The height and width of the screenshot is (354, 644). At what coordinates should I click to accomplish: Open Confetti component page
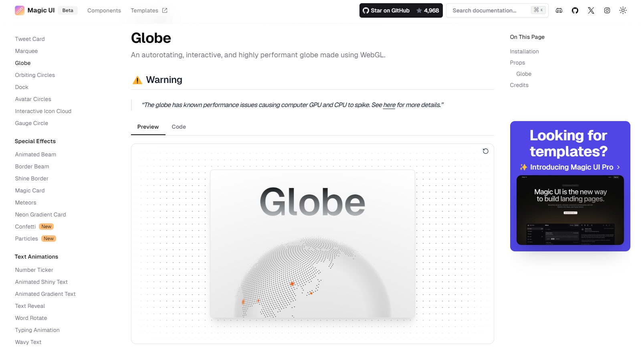click(x=25, y=227)
